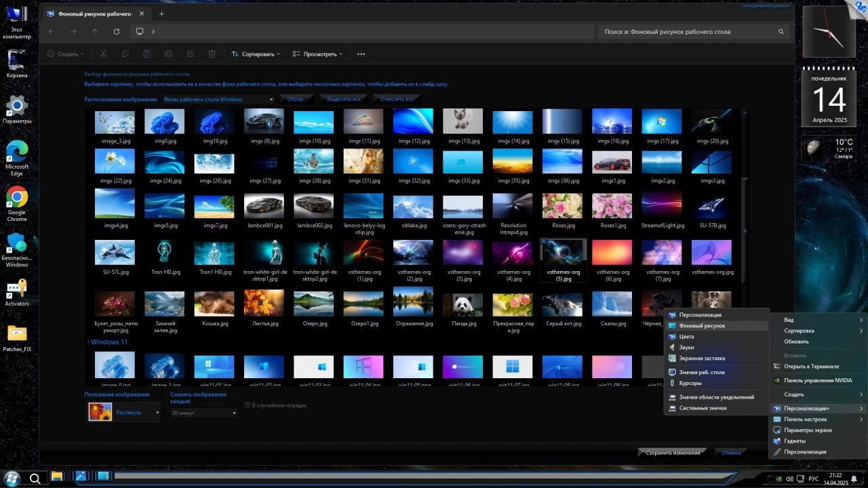Click the up-folder arrow

coord(95,31)
